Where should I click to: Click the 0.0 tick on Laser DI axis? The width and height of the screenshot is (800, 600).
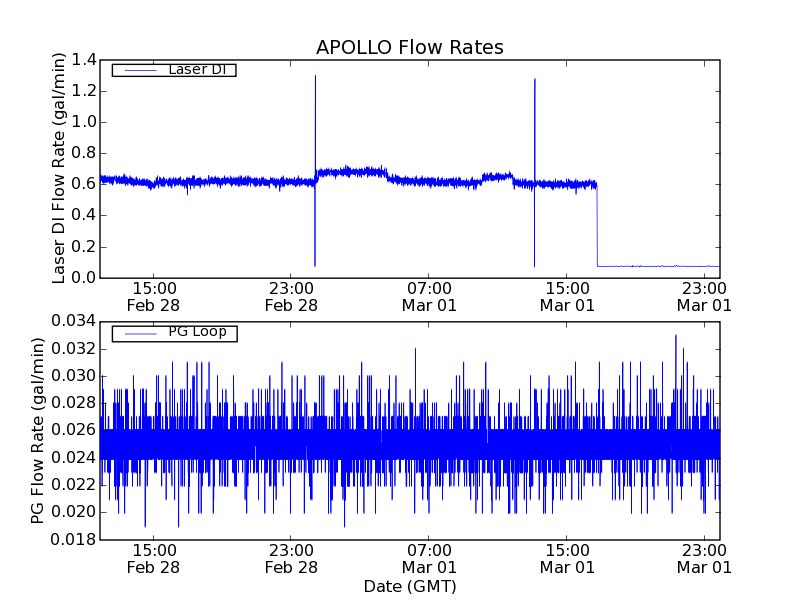84,278
